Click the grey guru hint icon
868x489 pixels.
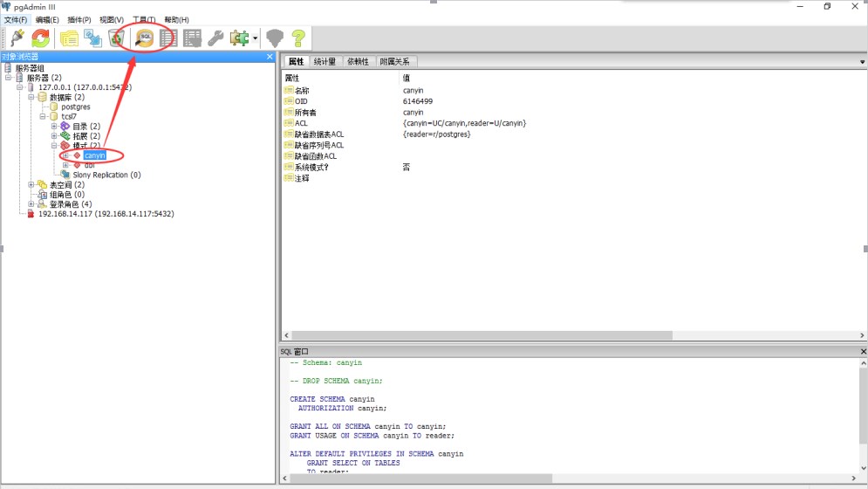click(x=275, y=38)
